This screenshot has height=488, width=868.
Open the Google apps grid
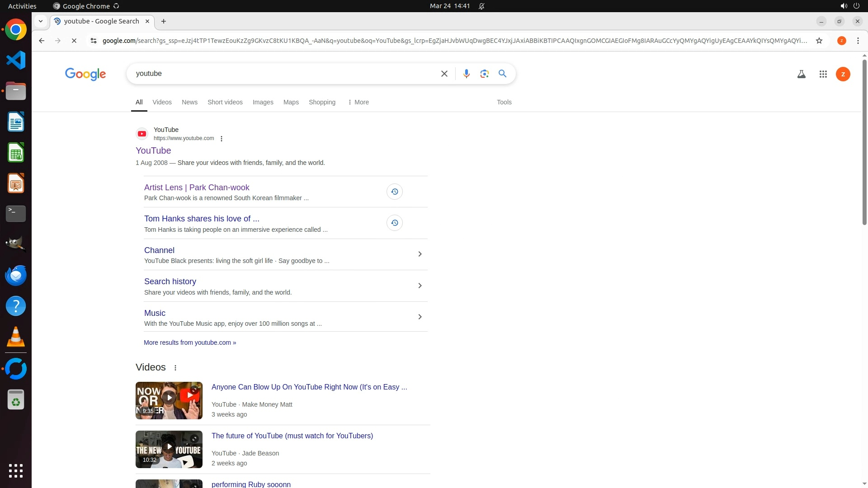[823, 74]
